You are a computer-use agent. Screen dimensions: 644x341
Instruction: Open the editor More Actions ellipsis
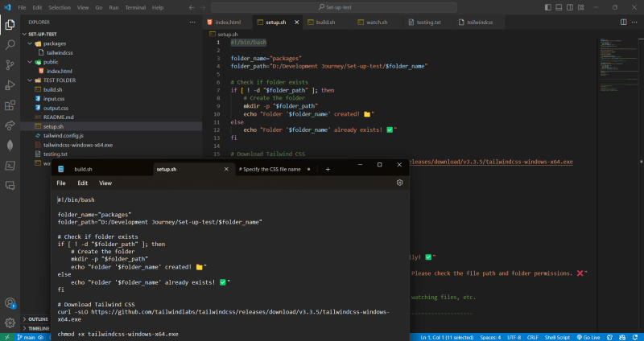[x=635, y=23]
